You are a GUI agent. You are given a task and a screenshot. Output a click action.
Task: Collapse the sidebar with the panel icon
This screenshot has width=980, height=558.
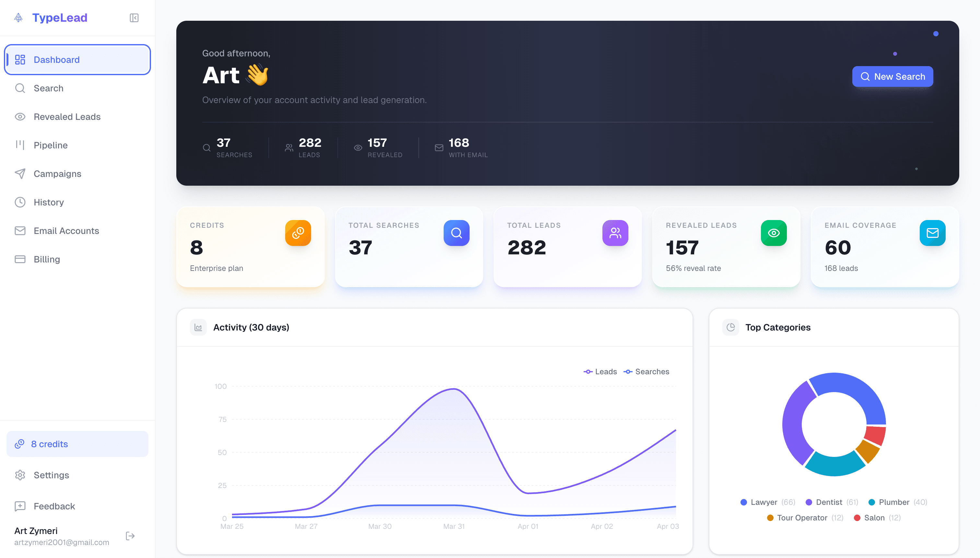134,17
